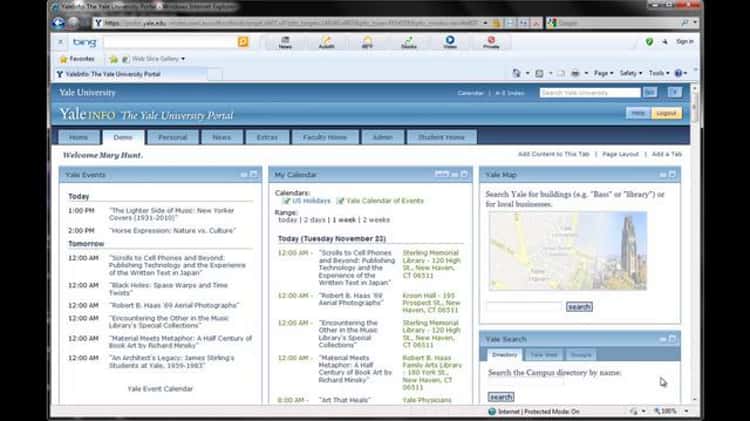
Task: Click the Go button beside Yale search
Action: click(650, 92)
